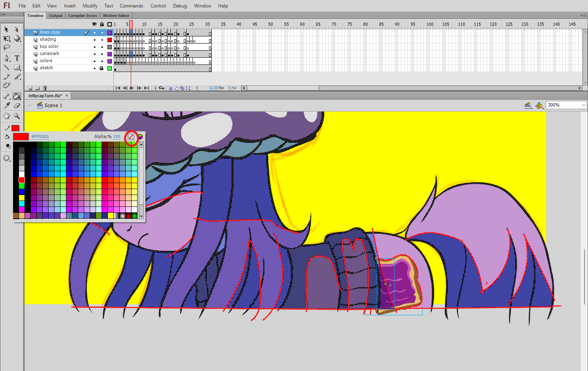Select the Lasso tool

[7, 47]
